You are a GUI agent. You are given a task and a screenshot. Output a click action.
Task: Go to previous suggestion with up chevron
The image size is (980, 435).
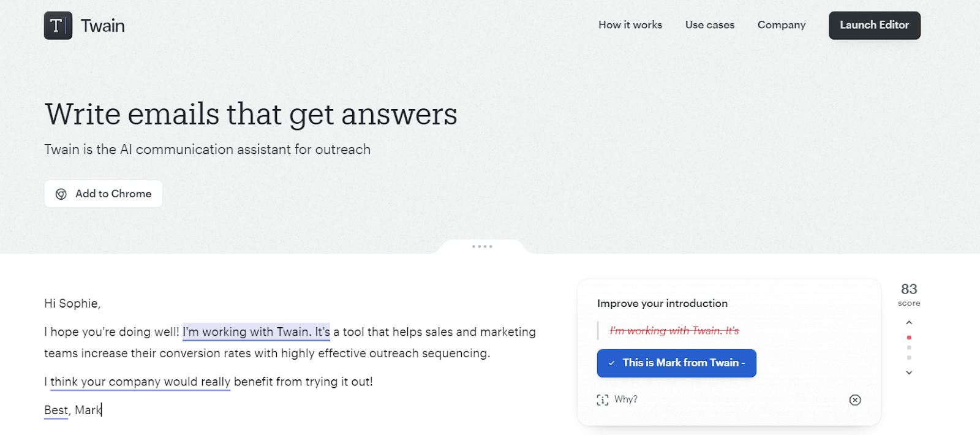point(909,323)
